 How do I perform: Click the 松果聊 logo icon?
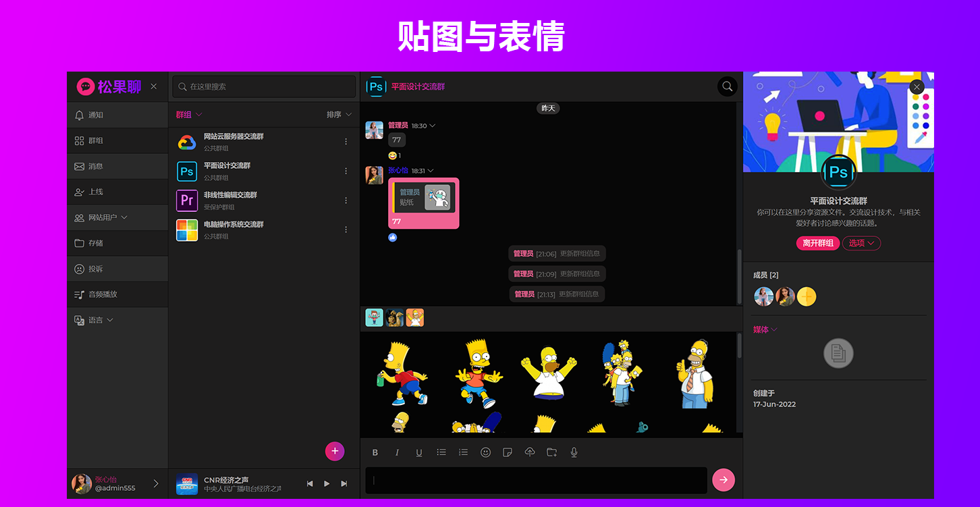coord(85,86)
